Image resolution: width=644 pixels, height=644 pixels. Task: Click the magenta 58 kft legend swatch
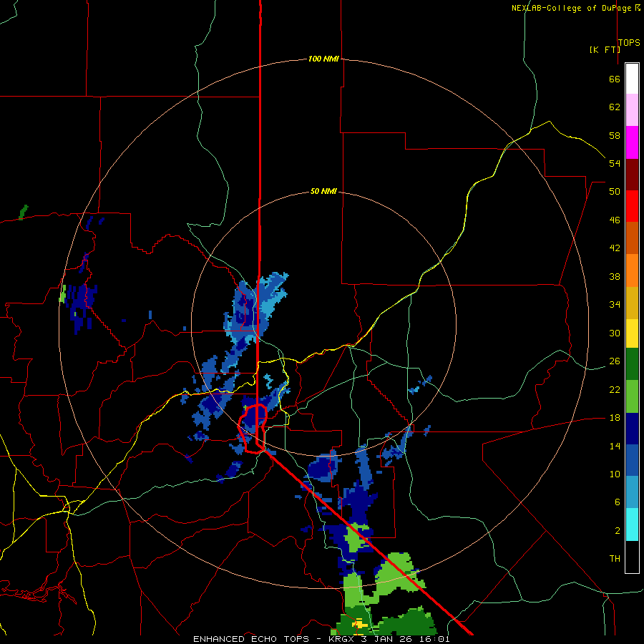[x=632, y=142]
